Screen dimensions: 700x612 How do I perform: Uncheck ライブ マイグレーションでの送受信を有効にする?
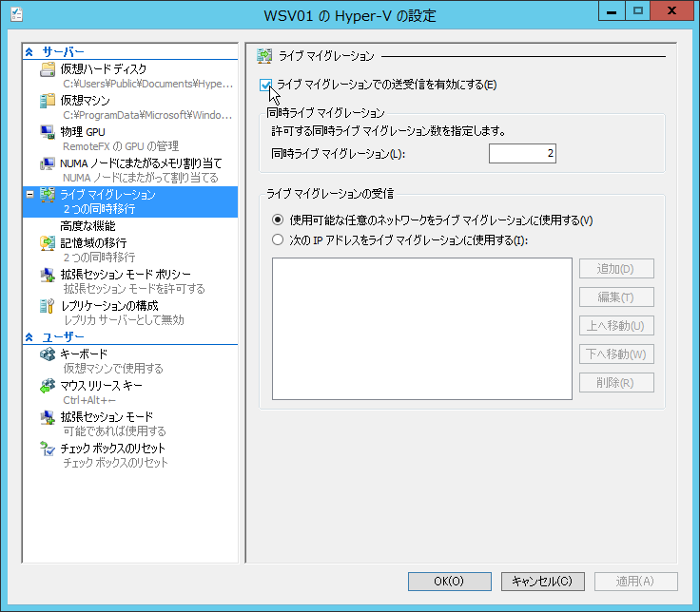coord(265,85)
